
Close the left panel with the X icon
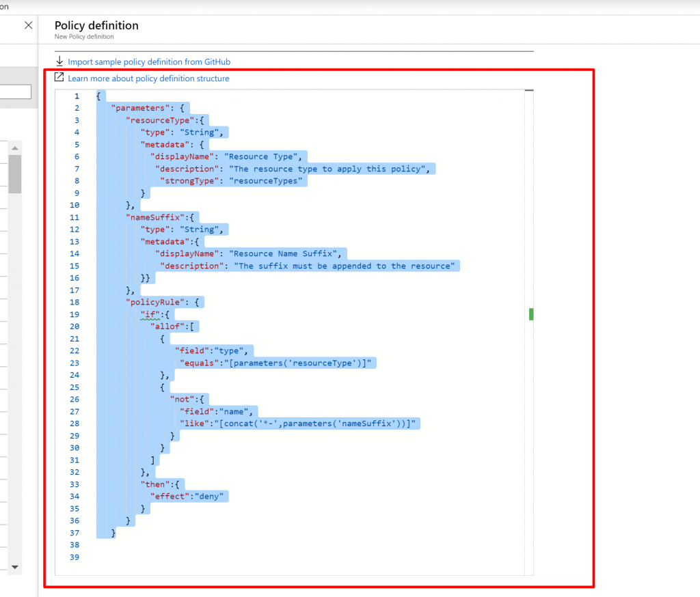pos(28,25)
